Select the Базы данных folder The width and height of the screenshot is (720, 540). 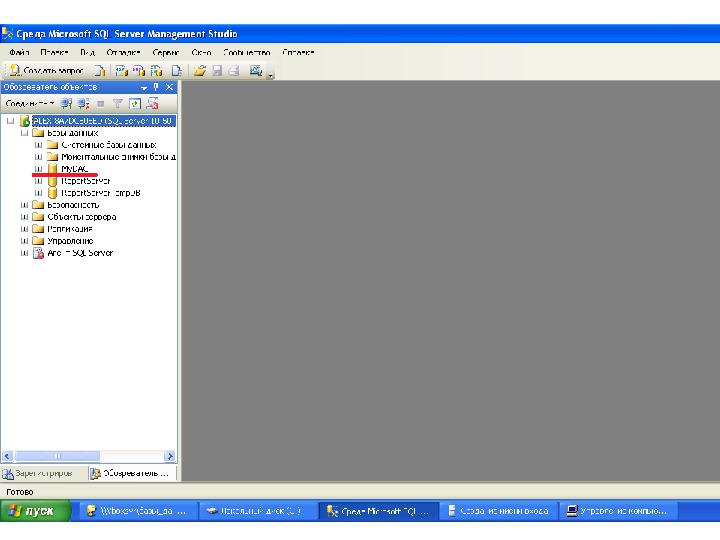[73, 133]
